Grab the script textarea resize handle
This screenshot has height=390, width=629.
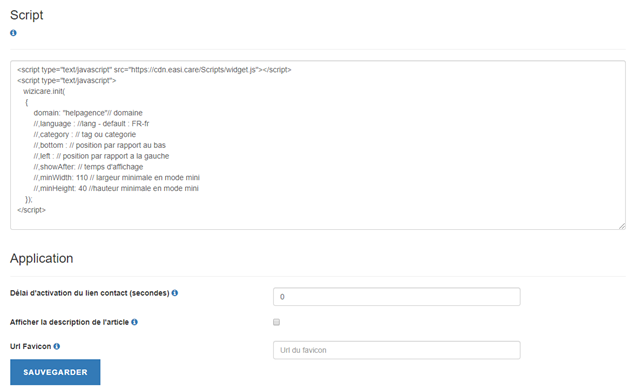click(x=622, y=226)
